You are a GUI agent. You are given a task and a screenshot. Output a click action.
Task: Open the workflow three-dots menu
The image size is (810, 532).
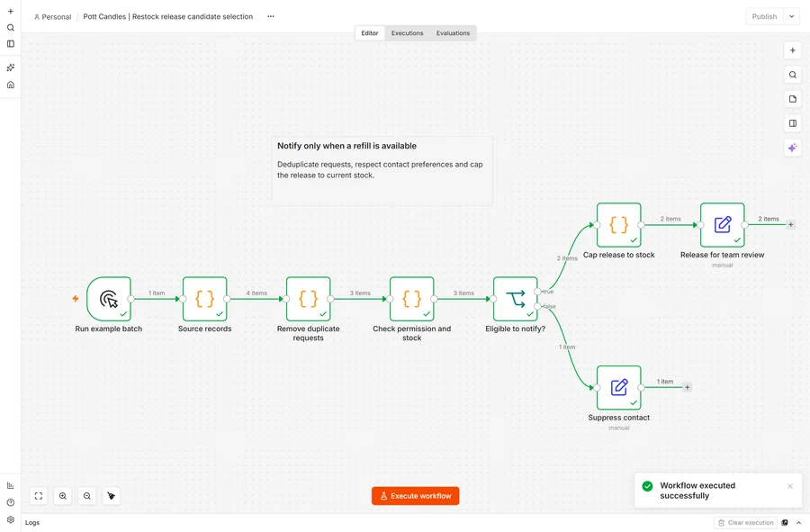(271, 16)
